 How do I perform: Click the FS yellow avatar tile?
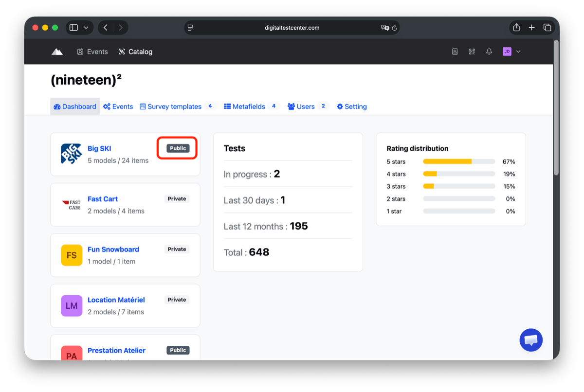coord(72,255)
